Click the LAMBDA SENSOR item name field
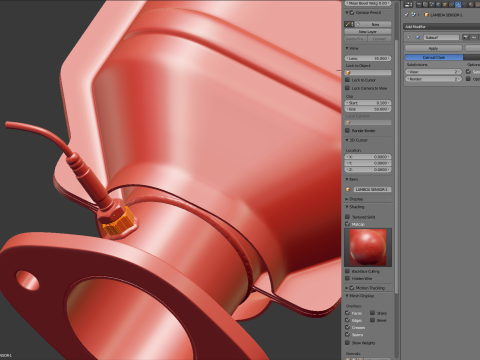 point(372,189)
